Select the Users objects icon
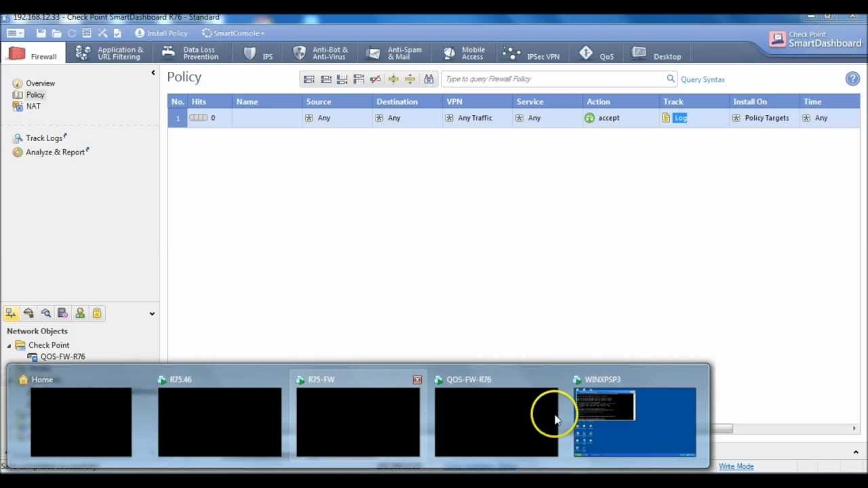868x488 pixels. point(80,313)
